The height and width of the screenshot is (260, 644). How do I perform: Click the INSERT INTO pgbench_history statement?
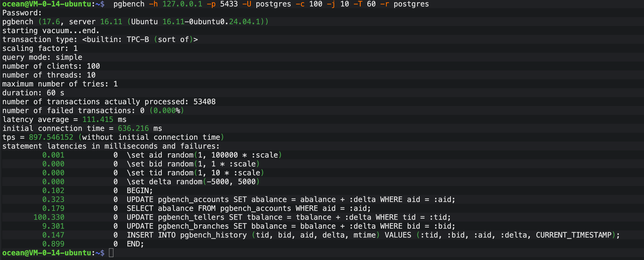point(373,235)
